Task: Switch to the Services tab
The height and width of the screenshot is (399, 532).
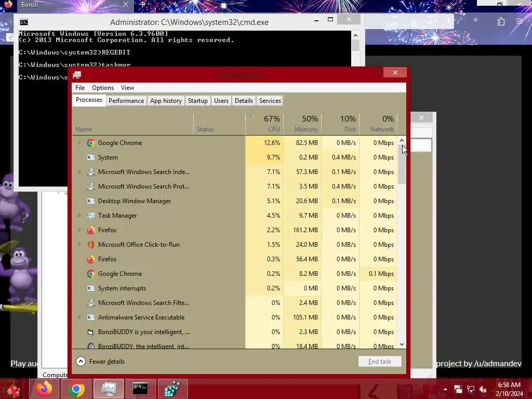Action: coord(270,101)
